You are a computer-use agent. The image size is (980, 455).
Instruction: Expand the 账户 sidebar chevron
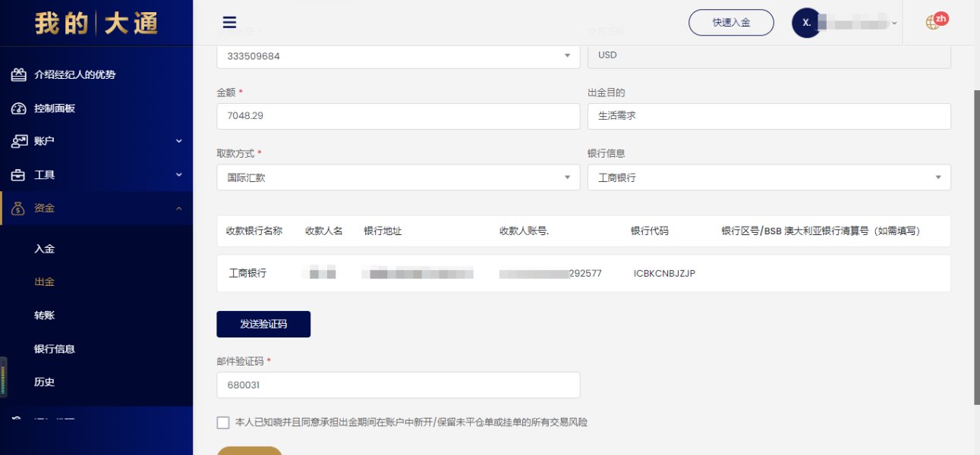click(x=179, y=141)
